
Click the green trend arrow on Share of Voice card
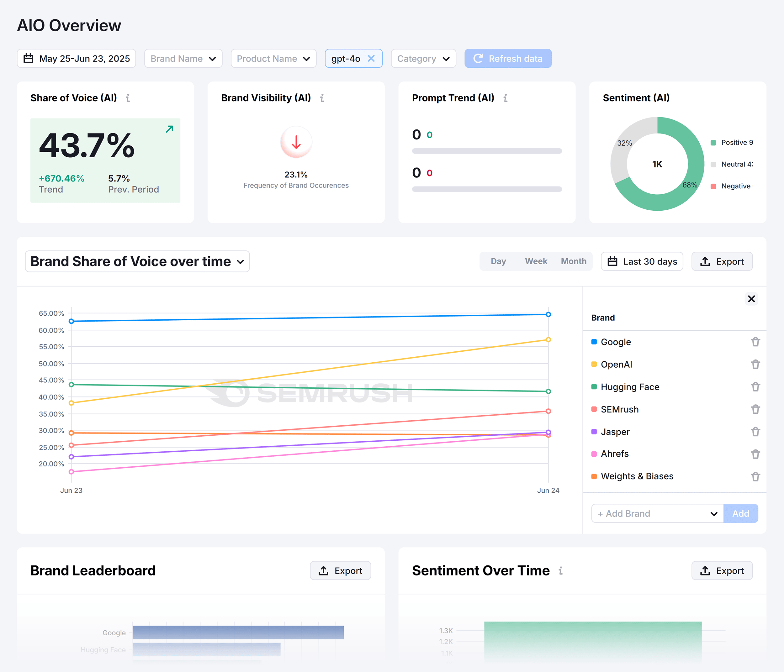(x=169, y=129)
